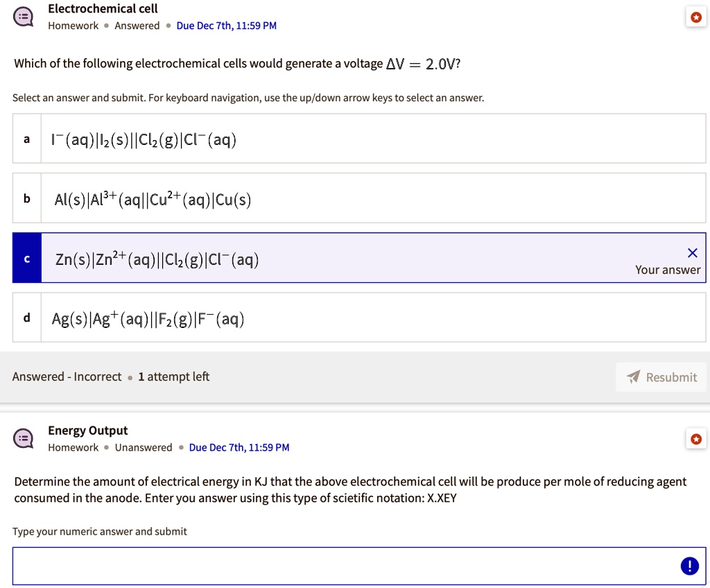This screenshot has width=710, height=588.
Task: Click the red star badge on the Energy Output question
Action: click(x=696, y=438)
